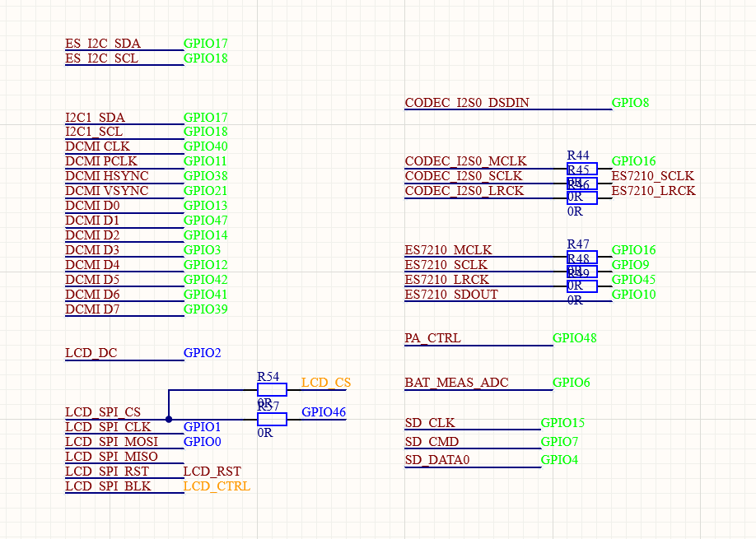Select the I2C1_SCL net label

point(94,132)
